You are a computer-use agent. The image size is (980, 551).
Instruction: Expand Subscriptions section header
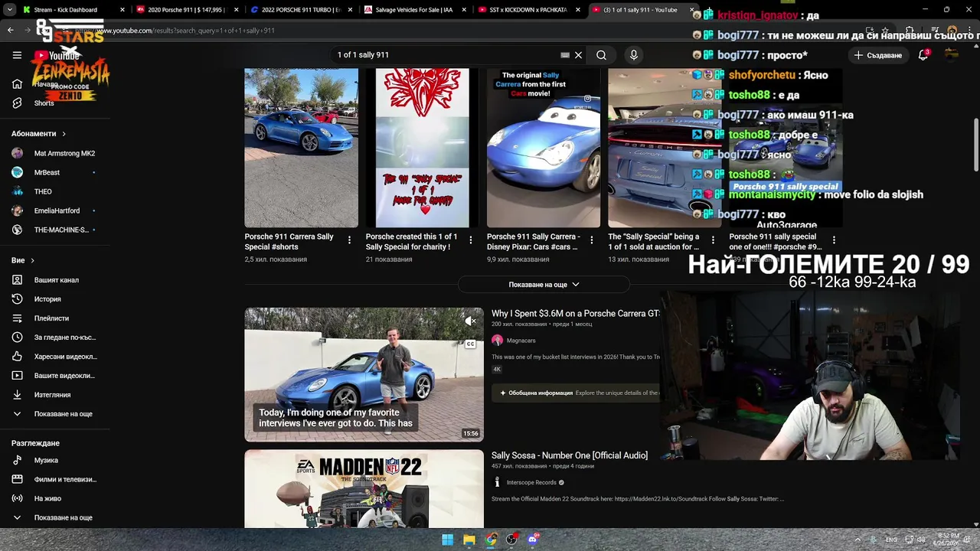pyautogui.click(x=38, y=134)
